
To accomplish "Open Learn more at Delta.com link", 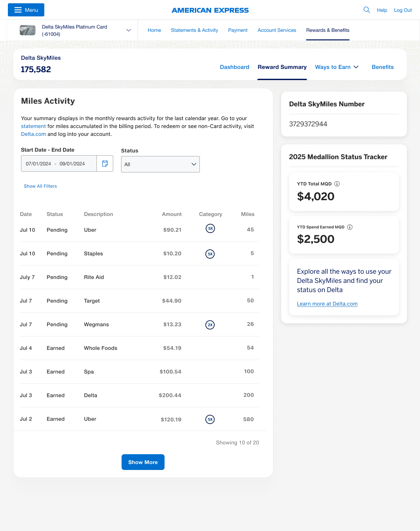I will [x=327, y=304].
